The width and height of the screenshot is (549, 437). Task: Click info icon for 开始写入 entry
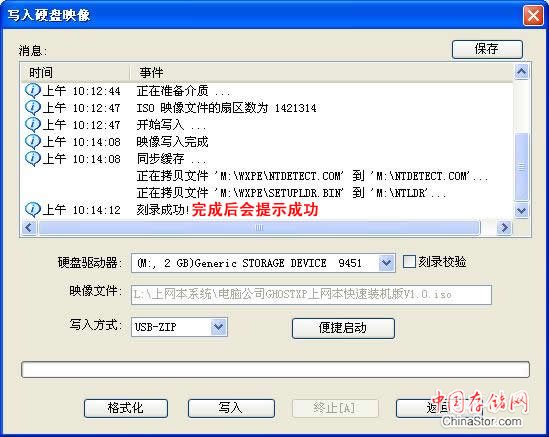[x=33, y=124]
